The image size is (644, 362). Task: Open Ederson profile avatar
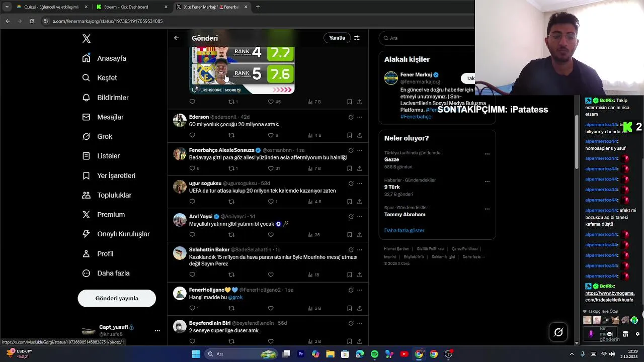(x=180, y=121)
